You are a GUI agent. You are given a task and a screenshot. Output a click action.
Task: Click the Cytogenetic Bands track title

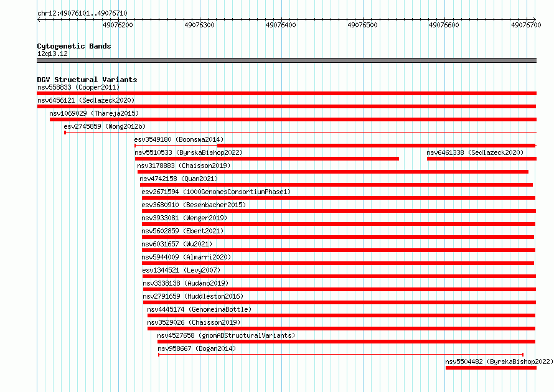[x=74, y=46]
